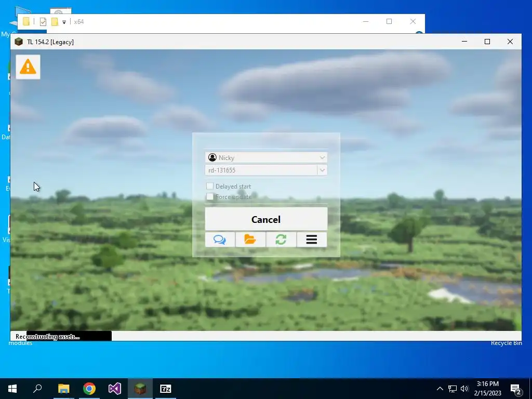Image resolution: width=532 pixels, height=399 pixels.
Task: Click the green refresh arrows icon
Action: pos(281,240)
